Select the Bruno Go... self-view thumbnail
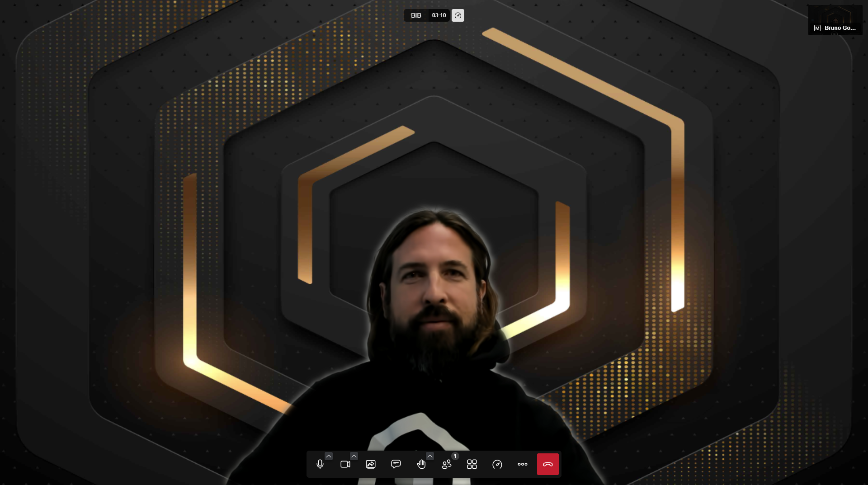This screenshot has height=485, width=868. pos(835,20)
